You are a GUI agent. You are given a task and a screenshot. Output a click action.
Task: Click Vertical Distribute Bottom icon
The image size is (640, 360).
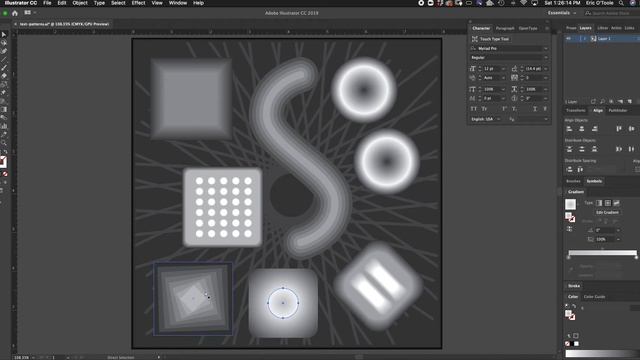595,149
